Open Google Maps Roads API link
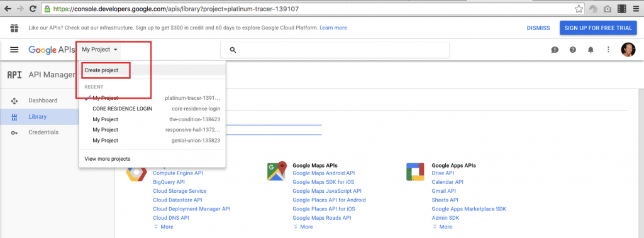644x238 pixels. [321, 218]
